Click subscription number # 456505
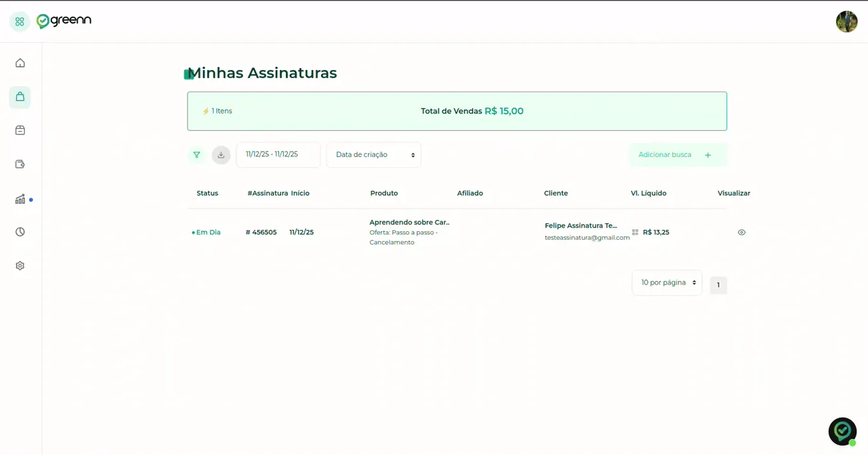 [x=261, y=233]
